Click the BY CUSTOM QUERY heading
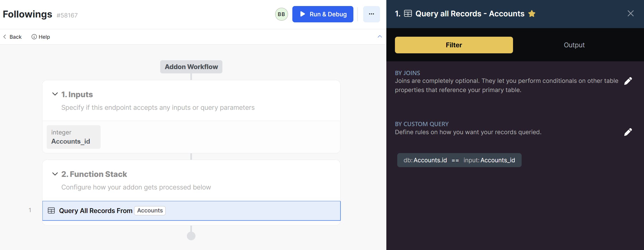Viewport: 644px width, 250px height. (422, 124)
